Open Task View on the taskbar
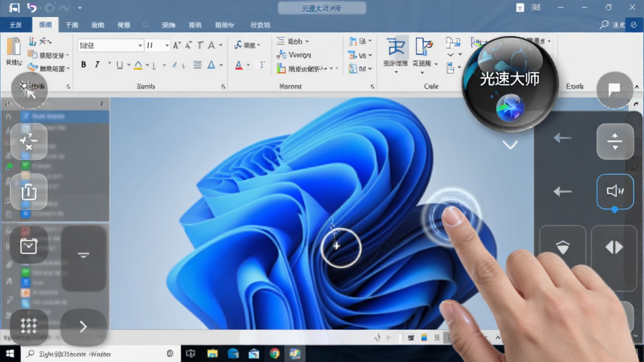Viewport: 644px width, 362px height. 191,353
